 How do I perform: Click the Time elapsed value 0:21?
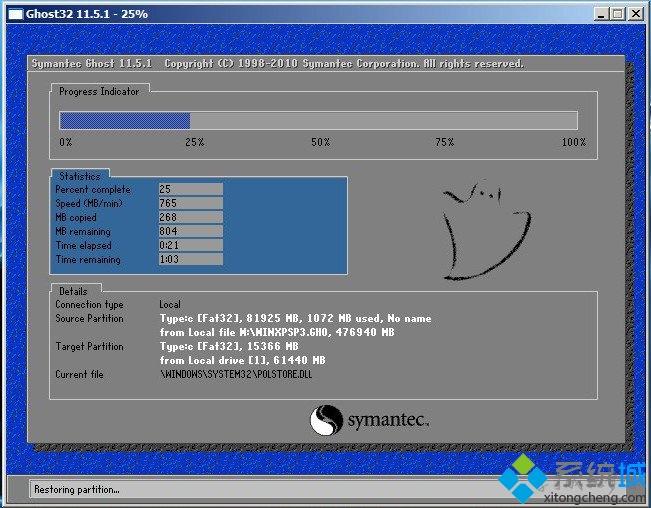click(x=191, y=245)
